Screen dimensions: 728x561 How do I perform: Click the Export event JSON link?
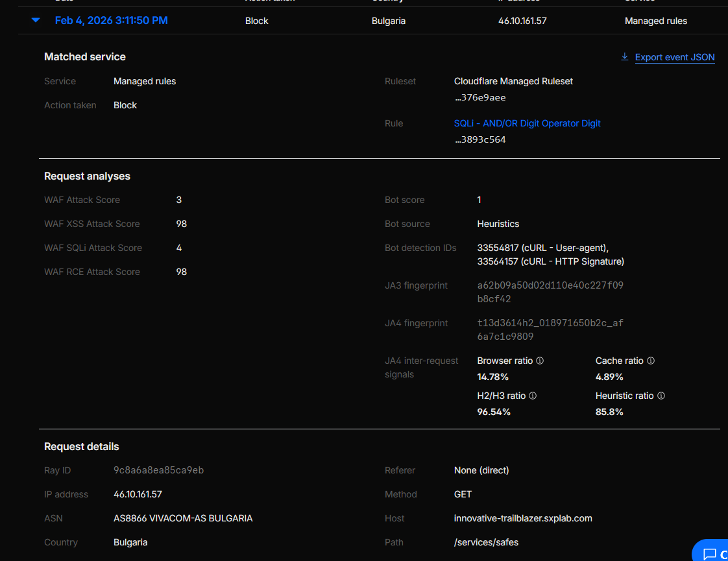click(x=675, y=57)
